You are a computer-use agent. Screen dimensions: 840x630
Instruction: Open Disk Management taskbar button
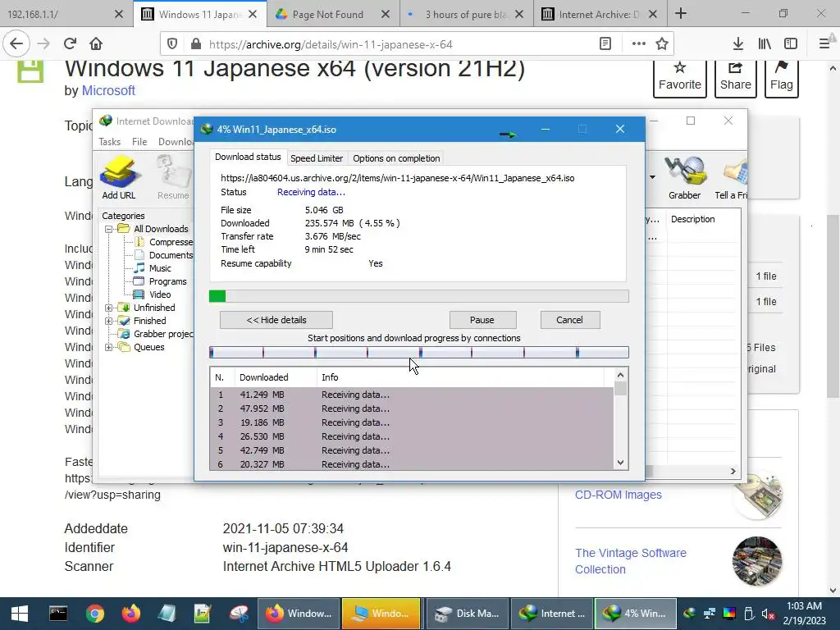coord(467,614)
